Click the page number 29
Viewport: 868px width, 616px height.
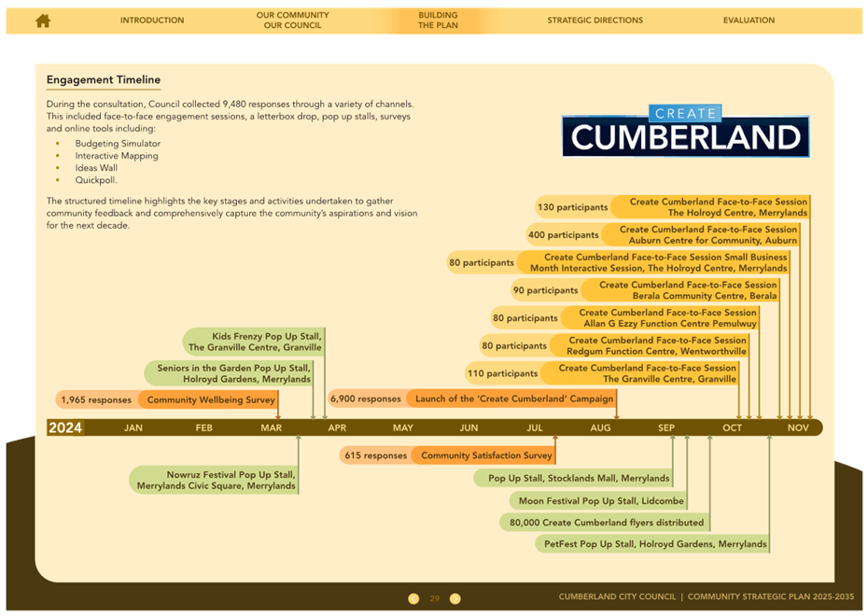pos(435,598)
